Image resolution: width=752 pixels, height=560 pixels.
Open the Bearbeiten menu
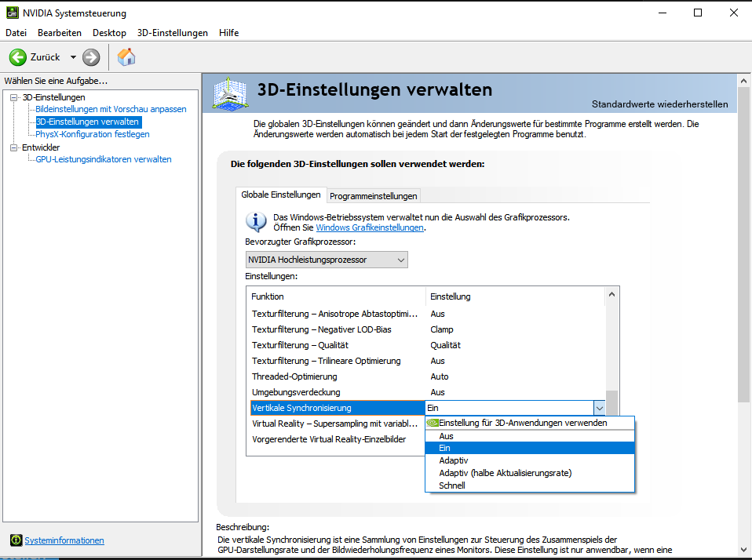60,33
